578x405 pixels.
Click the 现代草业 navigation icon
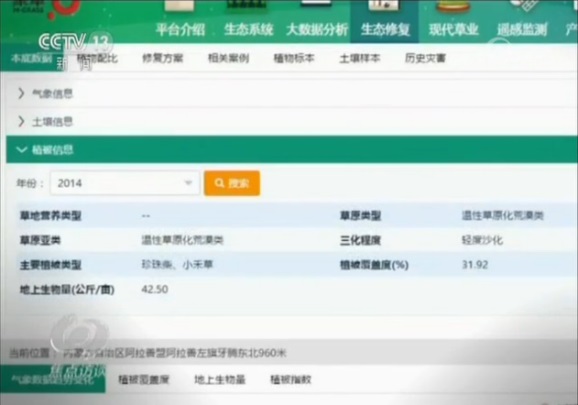click(x=453, y=6)
